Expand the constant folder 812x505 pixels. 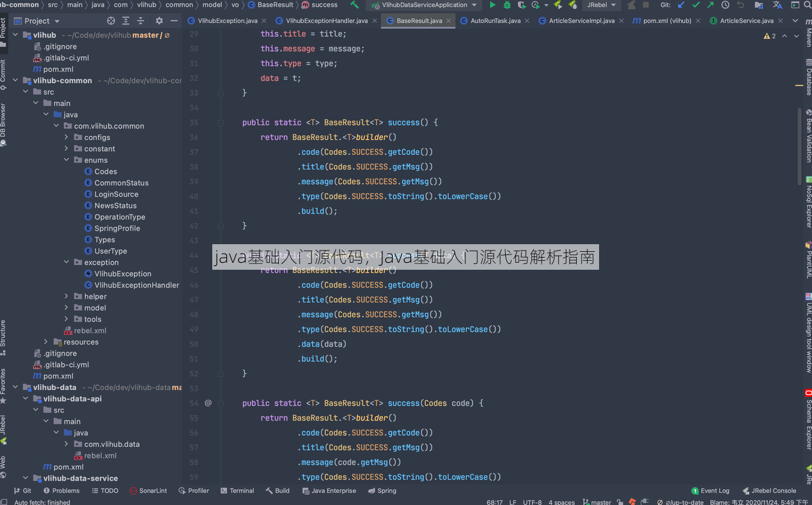[x=66, y=149]
